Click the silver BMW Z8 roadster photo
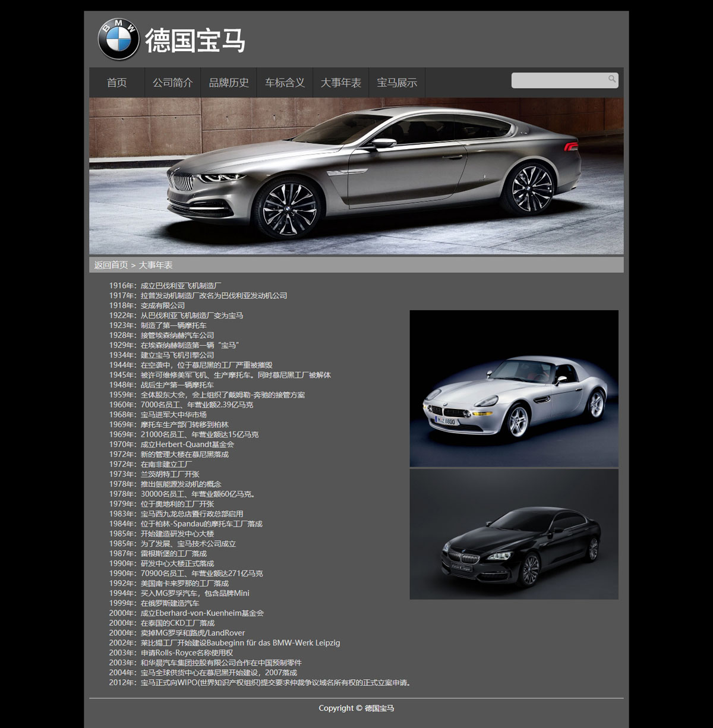 point(514,388)
